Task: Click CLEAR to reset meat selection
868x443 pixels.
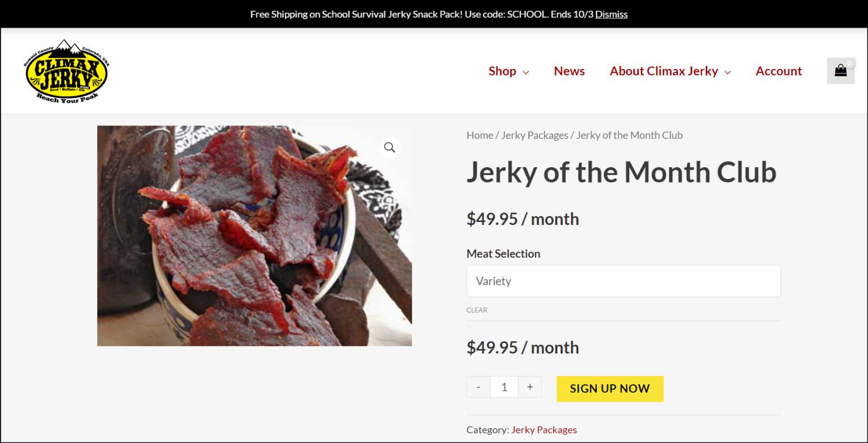Action: [477, 310]
